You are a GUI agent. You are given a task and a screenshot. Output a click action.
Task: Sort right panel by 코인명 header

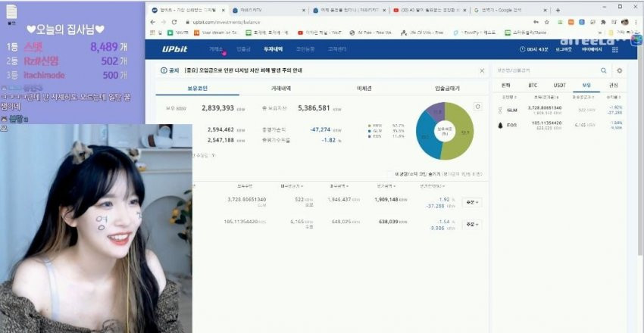[510, 97]
